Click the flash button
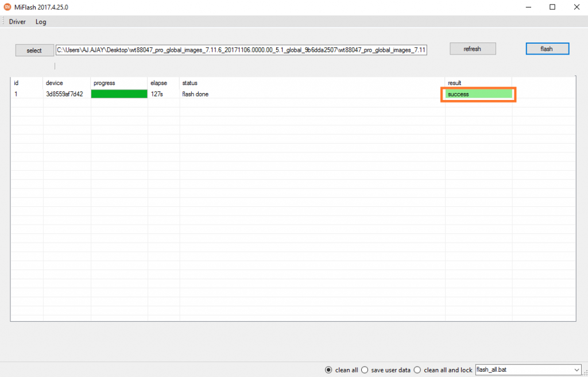Viewport: 588px width, 377px height. coord(547,49)
